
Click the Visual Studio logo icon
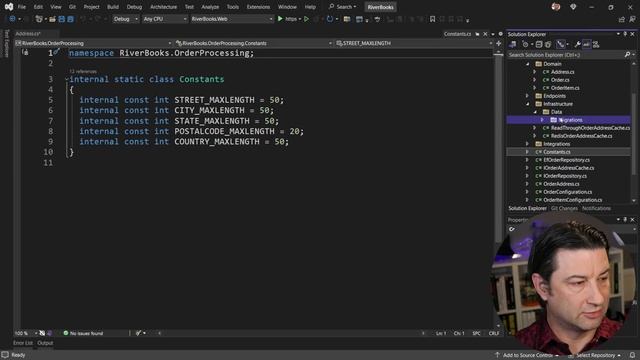[x=9, y=7]
